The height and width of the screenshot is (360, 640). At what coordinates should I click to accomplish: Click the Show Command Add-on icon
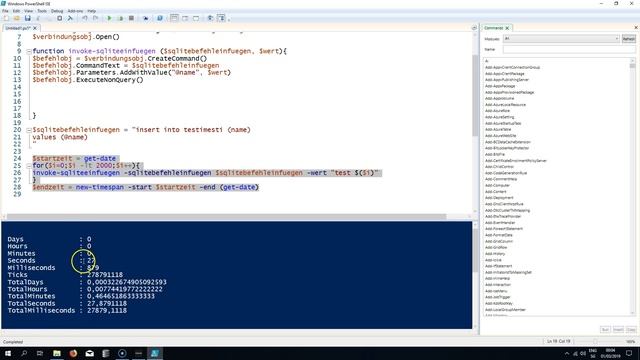(221, 18)
